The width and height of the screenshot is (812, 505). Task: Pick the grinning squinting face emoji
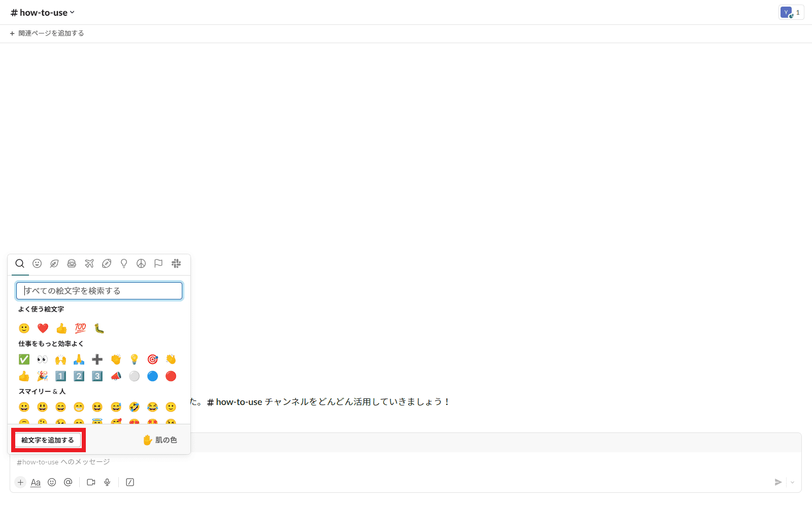[x=97, y=407]
